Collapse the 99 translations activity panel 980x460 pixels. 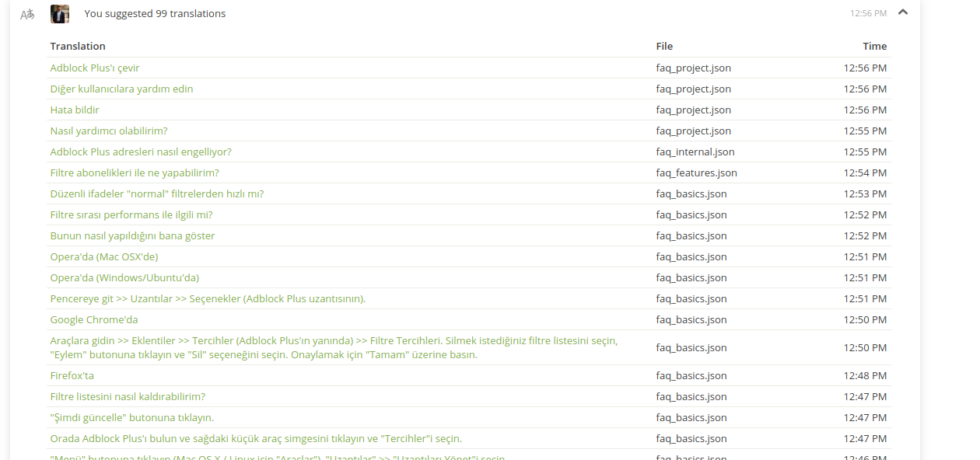pyautogui.click(x=903, y=12)
